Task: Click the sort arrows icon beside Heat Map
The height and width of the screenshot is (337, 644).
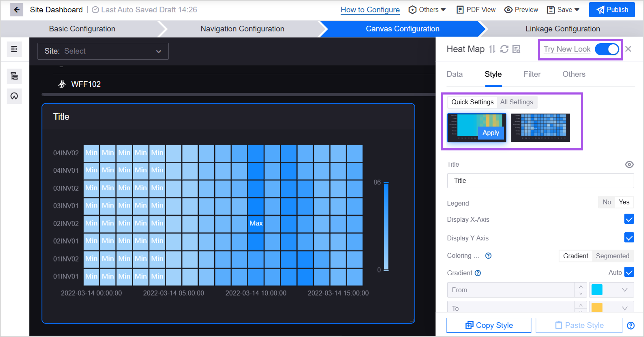Action: pyautogui.click(x=492, y=49)
